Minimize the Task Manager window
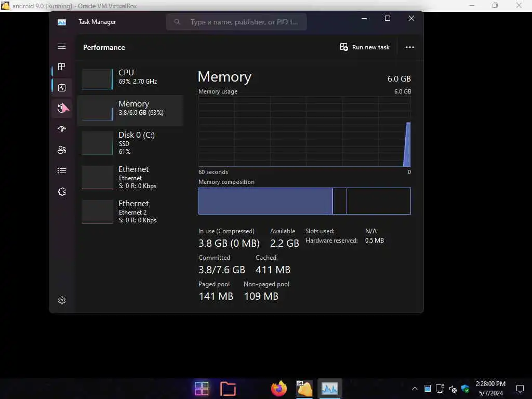 [x=364, y=18]
